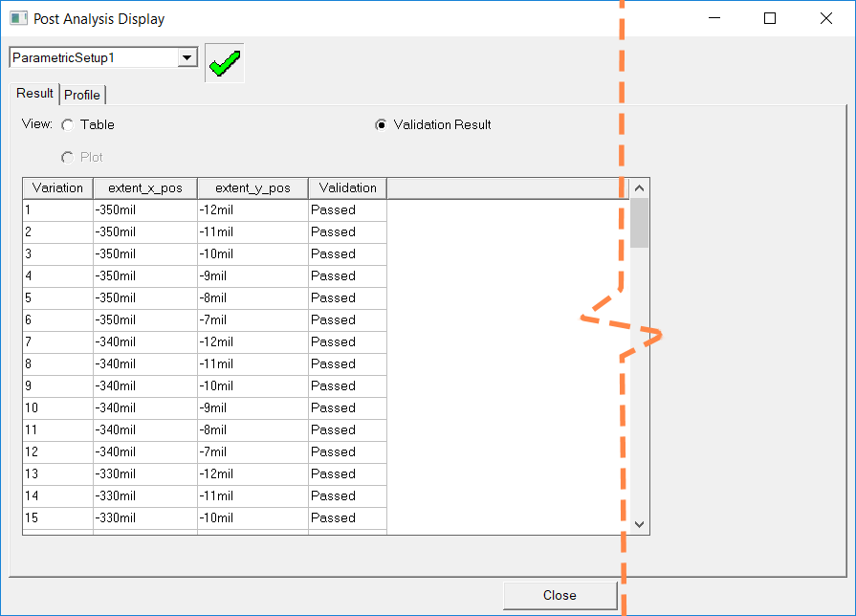Select the Table view radio button
Image resolution: width=856 pixels, height=616 pixels.
[67, 124]
